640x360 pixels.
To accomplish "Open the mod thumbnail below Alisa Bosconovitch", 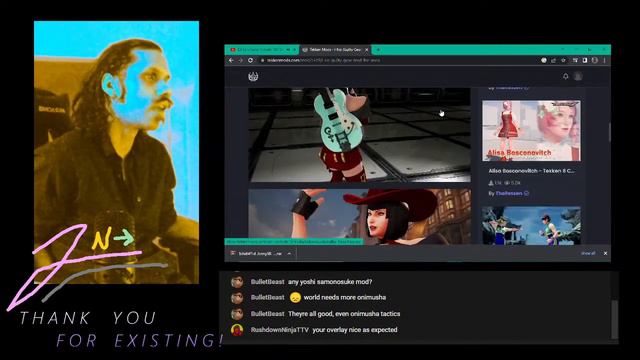I will [x=531, y=226].
